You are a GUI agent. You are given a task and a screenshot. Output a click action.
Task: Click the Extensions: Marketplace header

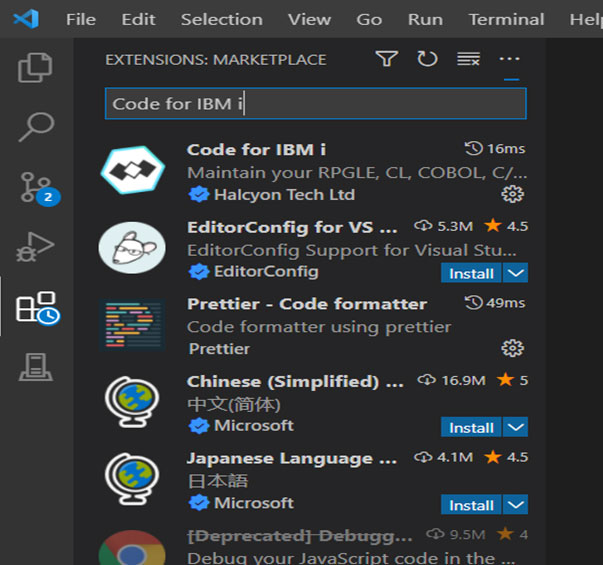pyautogui.click(x=216, y=60)
